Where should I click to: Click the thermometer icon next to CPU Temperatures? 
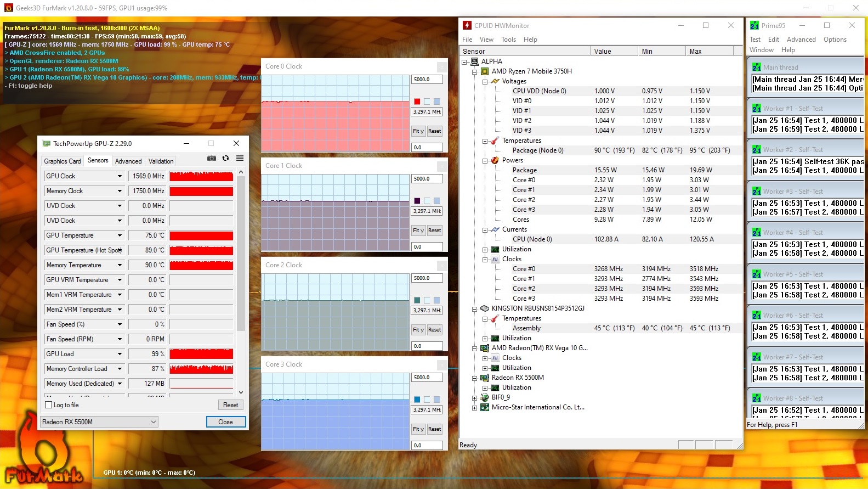[x=495, y=140]
